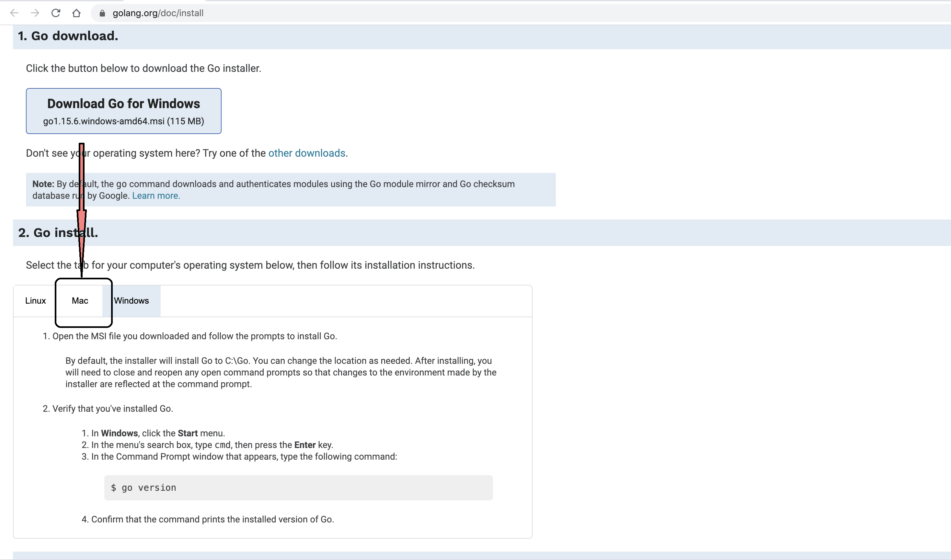Open the other downloads link
This screenshot has height=560, width=951.
[x=306, y=153]
